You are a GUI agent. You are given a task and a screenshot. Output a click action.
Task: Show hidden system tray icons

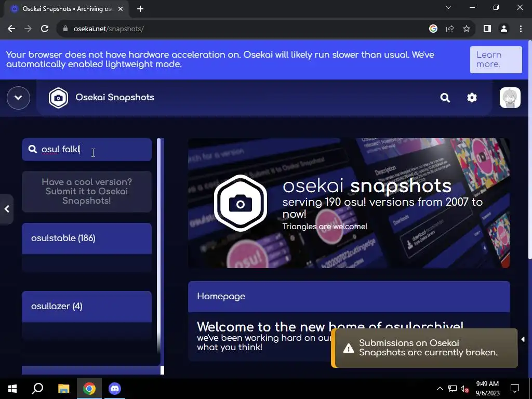coord(440,389)
